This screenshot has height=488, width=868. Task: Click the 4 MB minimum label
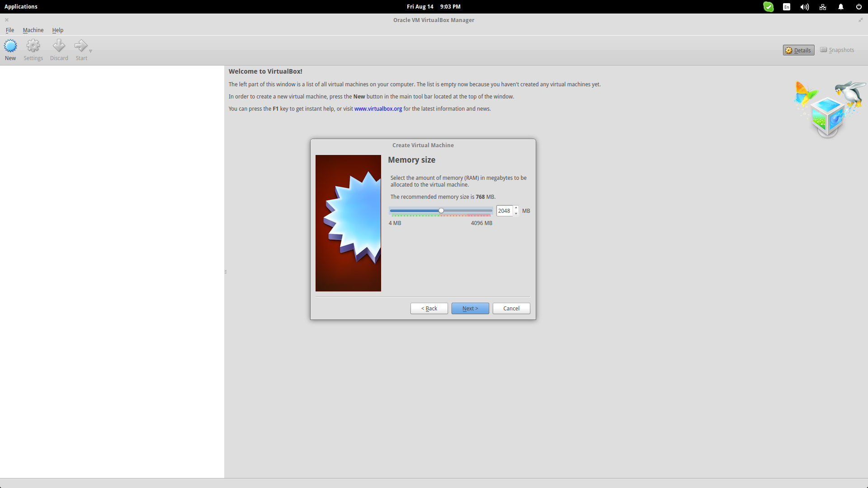395,223
